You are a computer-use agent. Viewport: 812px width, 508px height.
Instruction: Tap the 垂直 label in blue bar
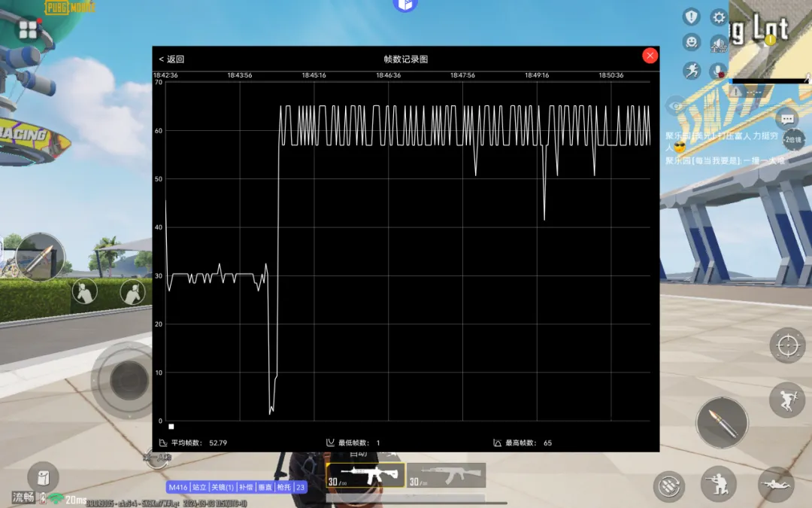pos(265,487)
